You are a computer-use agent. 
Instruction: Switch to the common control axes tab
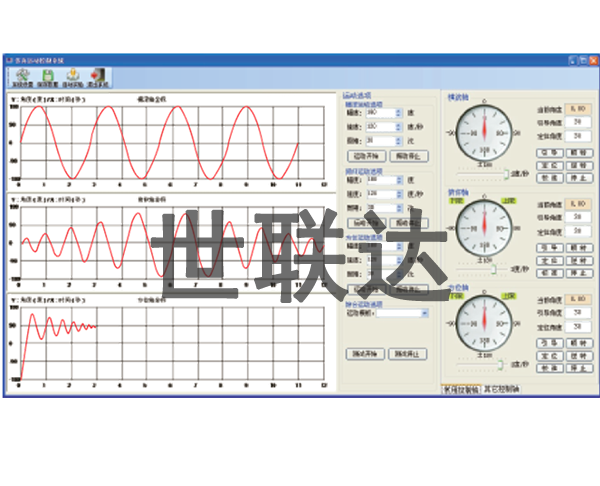(461, 390)
